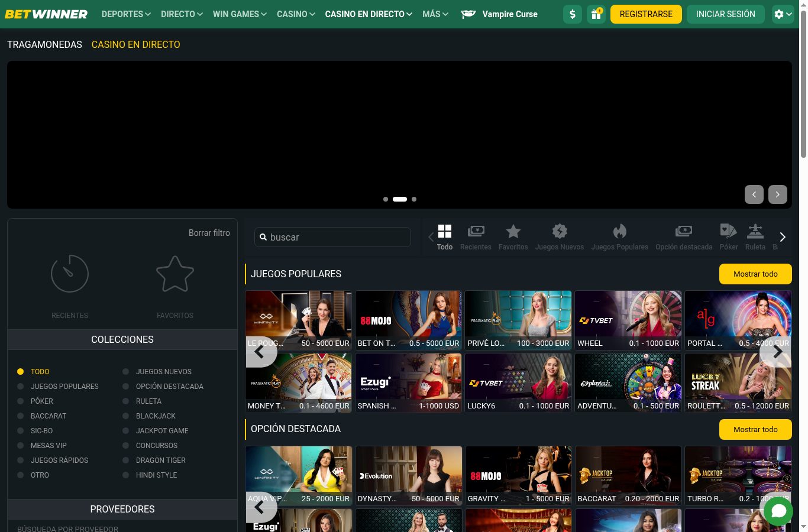The image size is (808, 532).
Task: Expand the CASINO menu
Action: (296, 14)
